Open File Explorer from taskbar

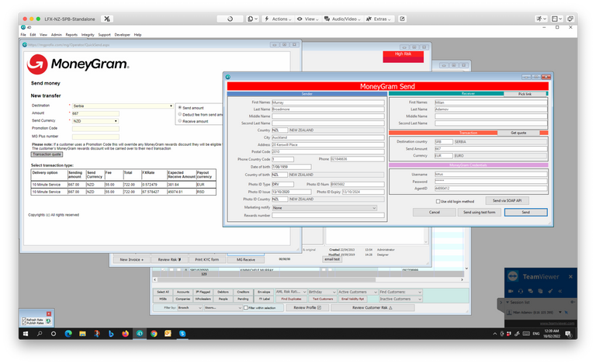click(x=82, y=334)
